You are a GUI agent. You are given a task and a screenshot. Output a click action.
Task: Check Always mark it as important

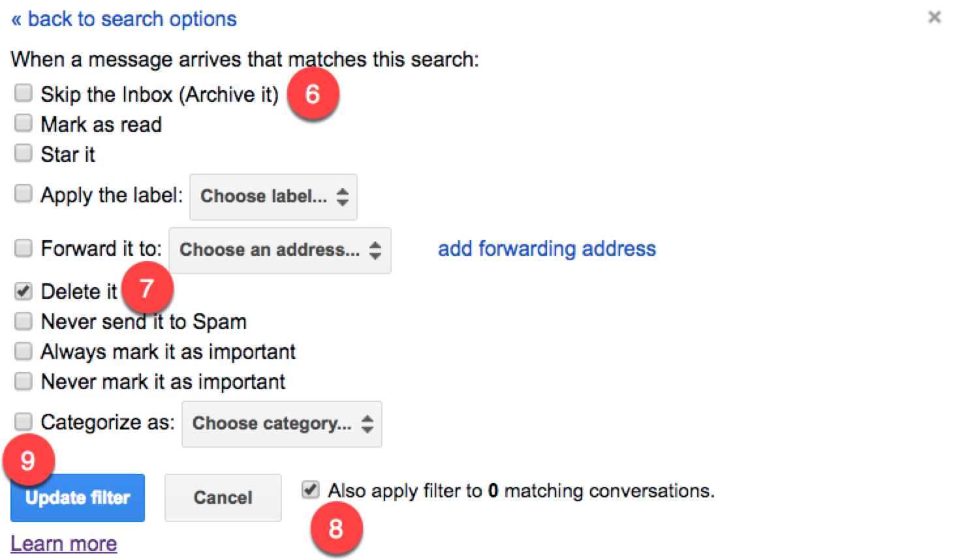[23, 351]
